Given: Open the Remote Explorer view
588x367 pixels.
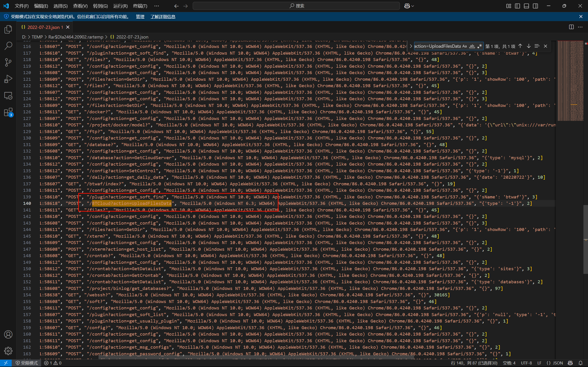Looking at the screenshot, I should click(x=8, y=96).
